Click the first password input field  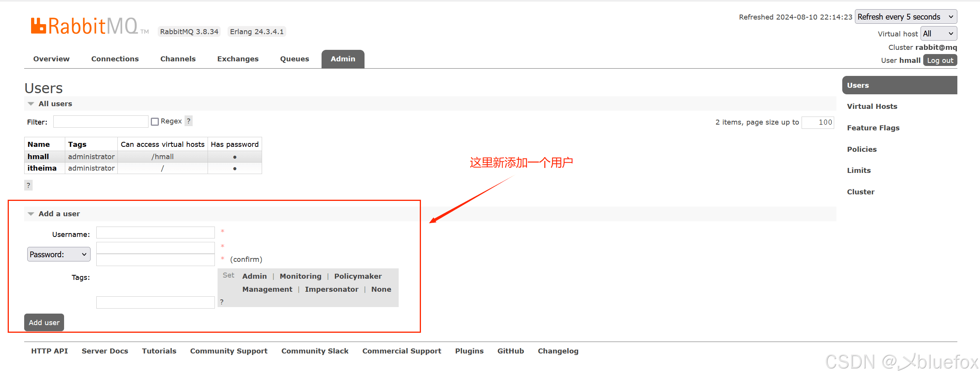[155, 248]
